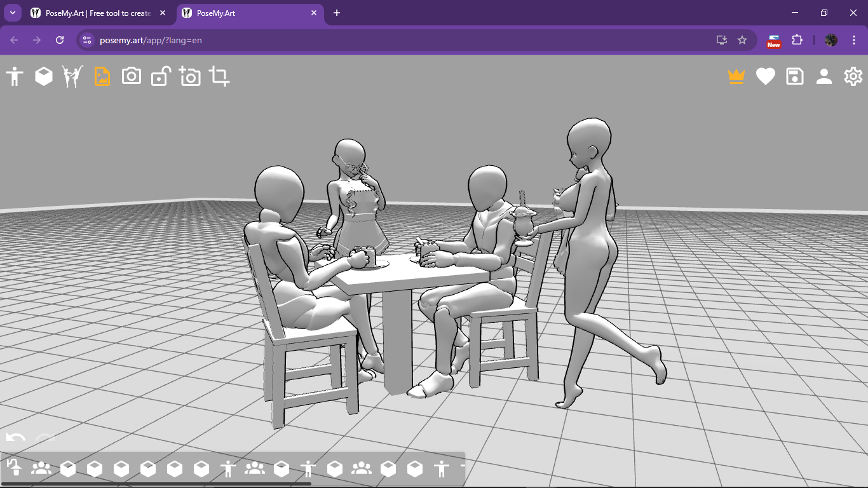Click the gold crown premium icon
The width and height of the screenshot is (868, 488).
[736, 77]
